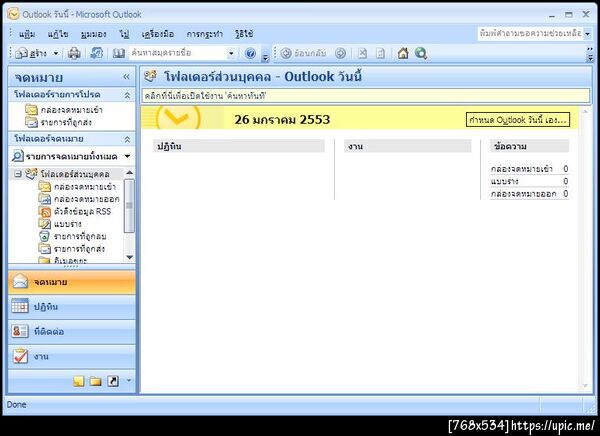Click งาน header in Outlook Today
This screenshot has width=600, height=436.
408,146
